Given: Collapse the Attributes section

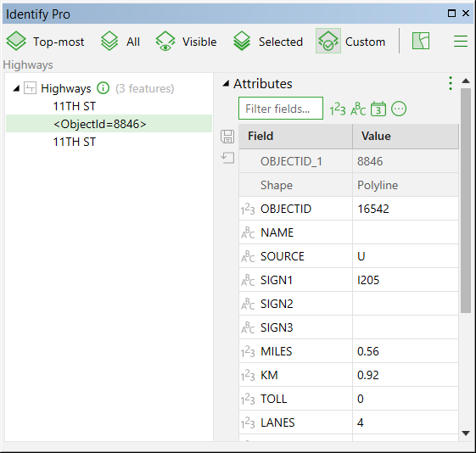Looking at the screenshot, I should (226, 83).
